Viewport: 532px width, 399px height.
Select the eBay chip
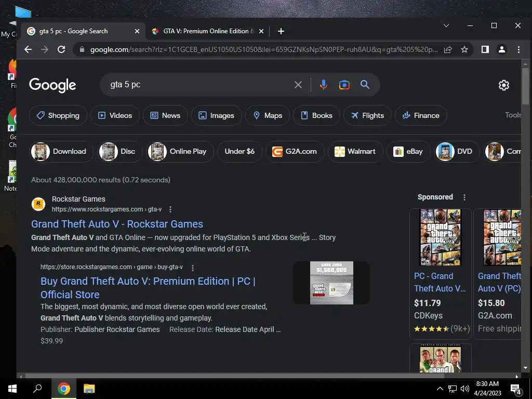408,151
